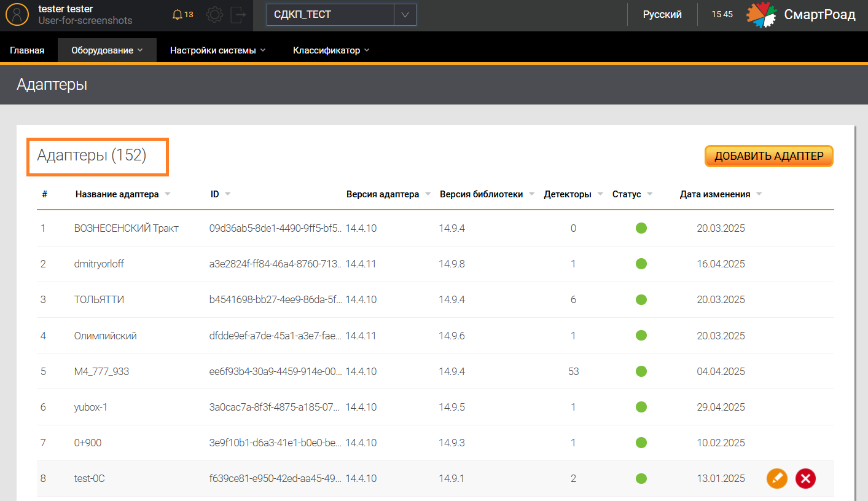Select the dmitryorloff adapter row
Screen dimensions: 868x501
click(99, 264)
